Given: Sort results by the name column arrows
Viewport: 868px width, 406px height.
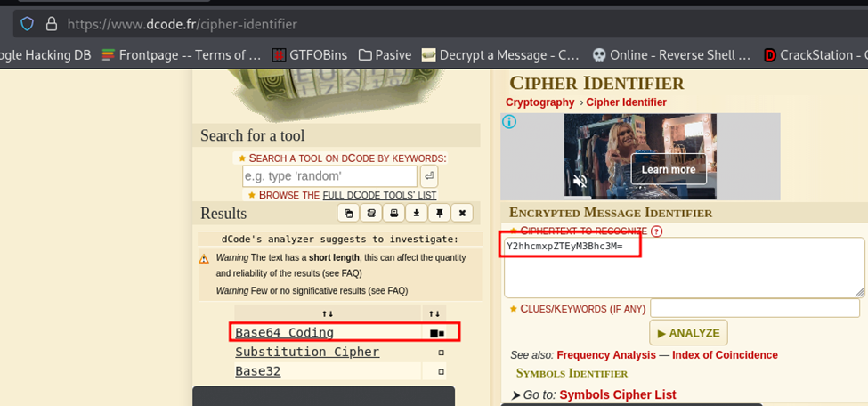Looking at the screenshot, I should [327, 313].
